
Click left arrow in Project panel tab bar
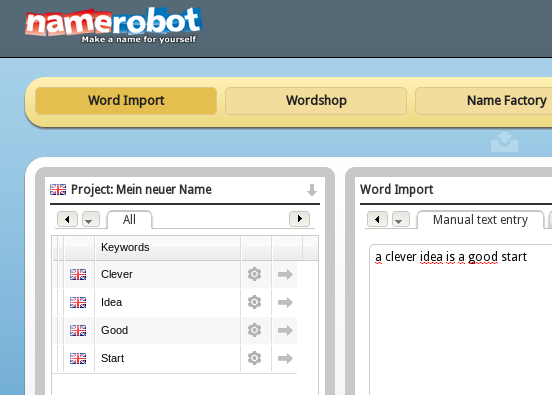tap(67, 219)
